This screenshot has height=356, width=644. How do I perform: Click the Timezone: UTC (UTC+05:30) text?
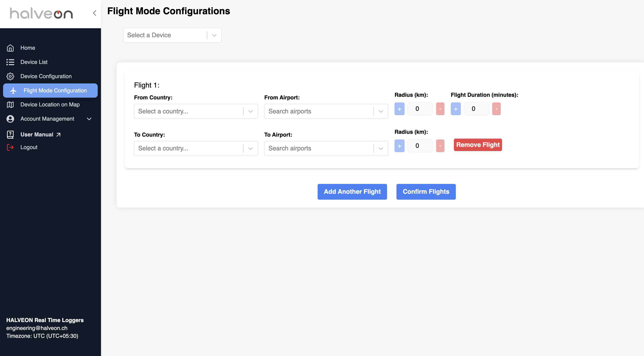42,336
